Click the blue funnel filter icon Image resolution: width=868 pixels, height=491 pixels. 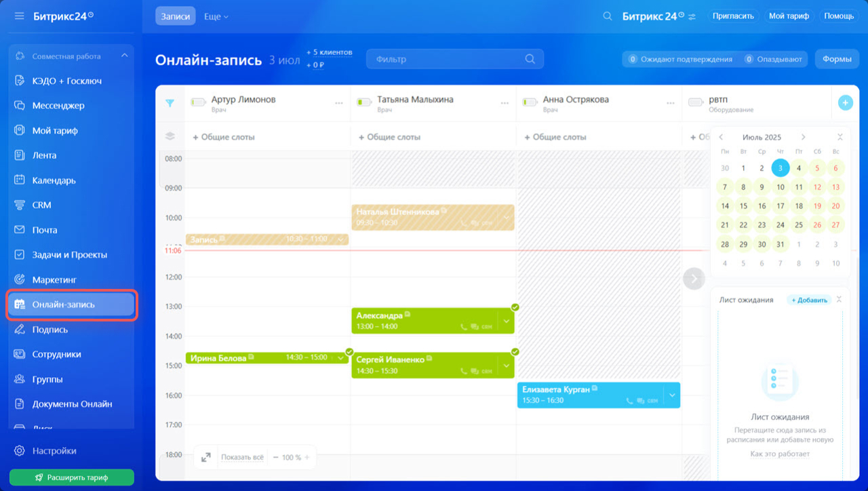(170, 103)
